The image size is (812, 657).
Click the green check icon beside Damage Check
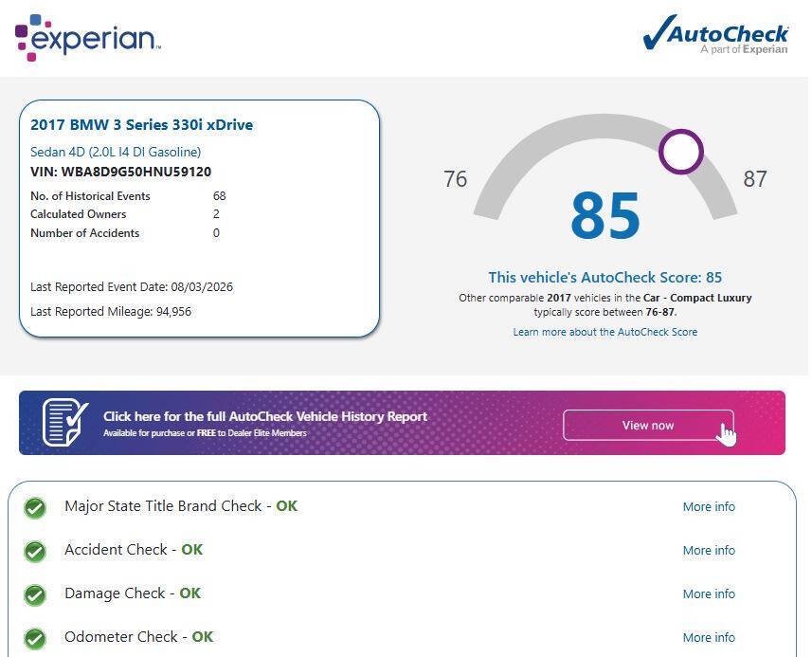pyautogui.click(x=35, y=594)
